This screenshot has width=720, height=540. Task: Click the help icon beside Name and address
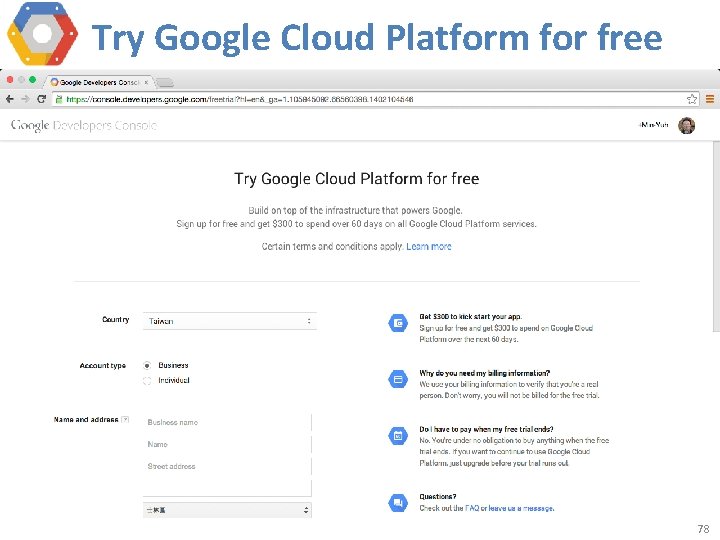(x=125, y=420)
